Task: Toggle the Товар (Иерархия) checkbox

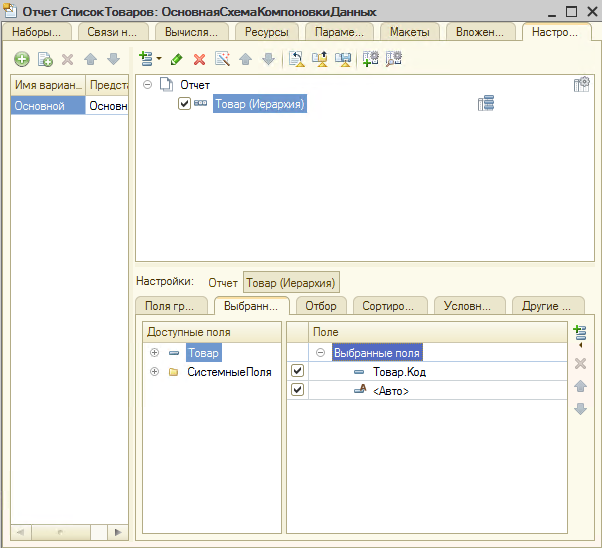Action: tap(184, 104)
